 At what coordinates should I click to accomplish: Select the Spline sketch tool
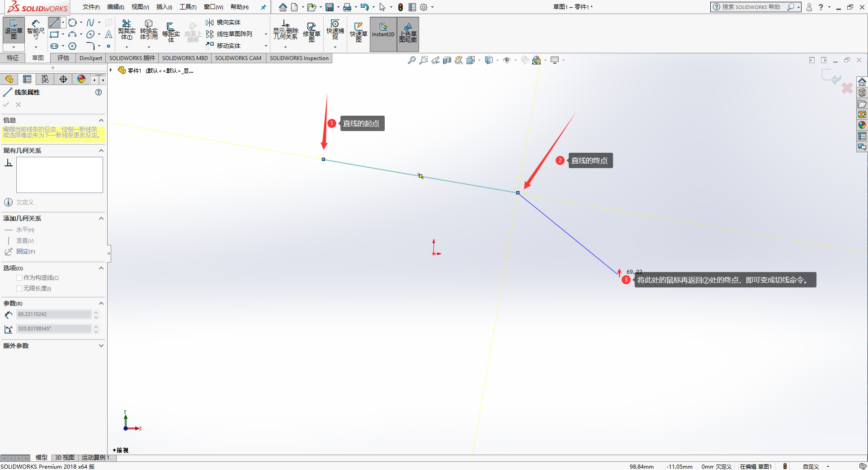pyautogui.click(x=90, y=23)
